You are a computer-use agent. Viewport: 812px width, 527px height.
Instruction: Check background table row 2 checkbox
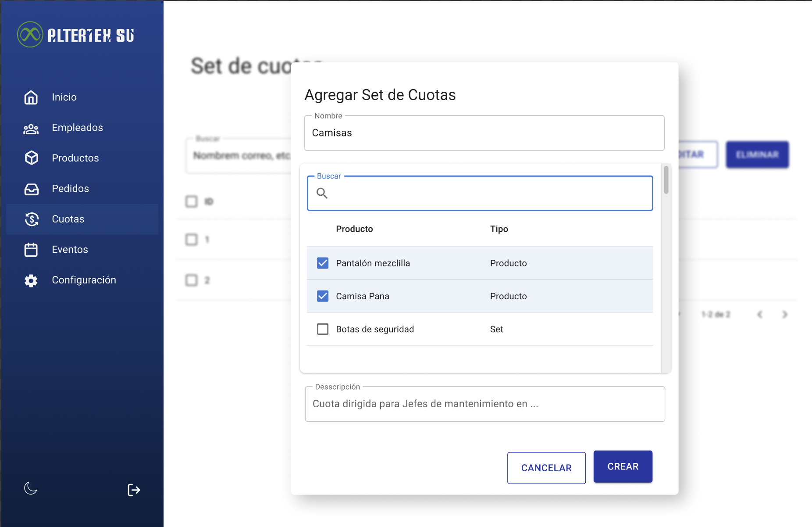(192, 280)
